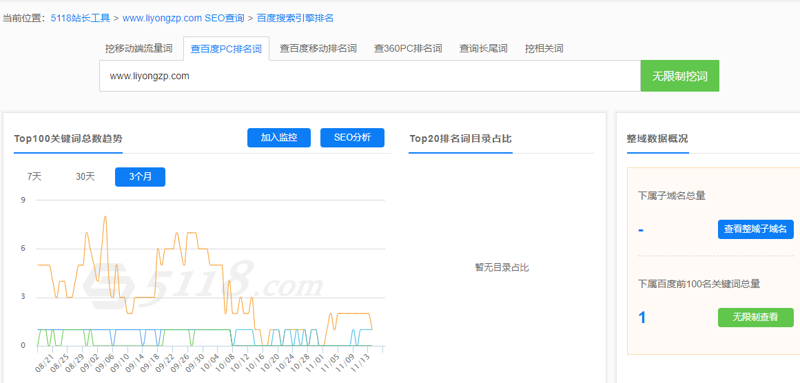This screenshot has width=800, height=383.
Task: Open the 挖相关词 tab
Action: click(544, 49)
